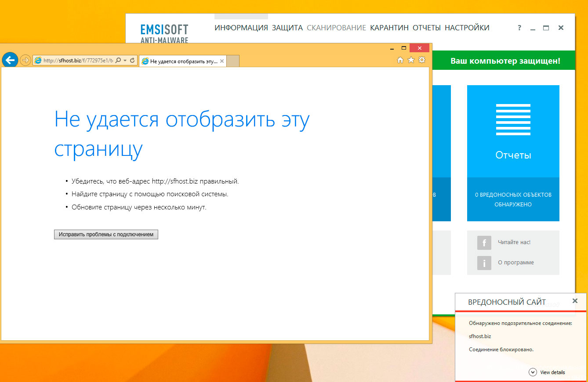Minimize the Internet Explorer window
This screenshot has height=382, width=588.
click(392, 48)
